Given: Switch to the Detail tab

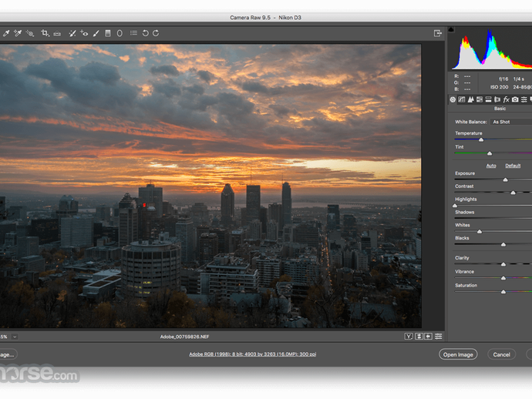Looking at the screenshot, I should (470, 99).
